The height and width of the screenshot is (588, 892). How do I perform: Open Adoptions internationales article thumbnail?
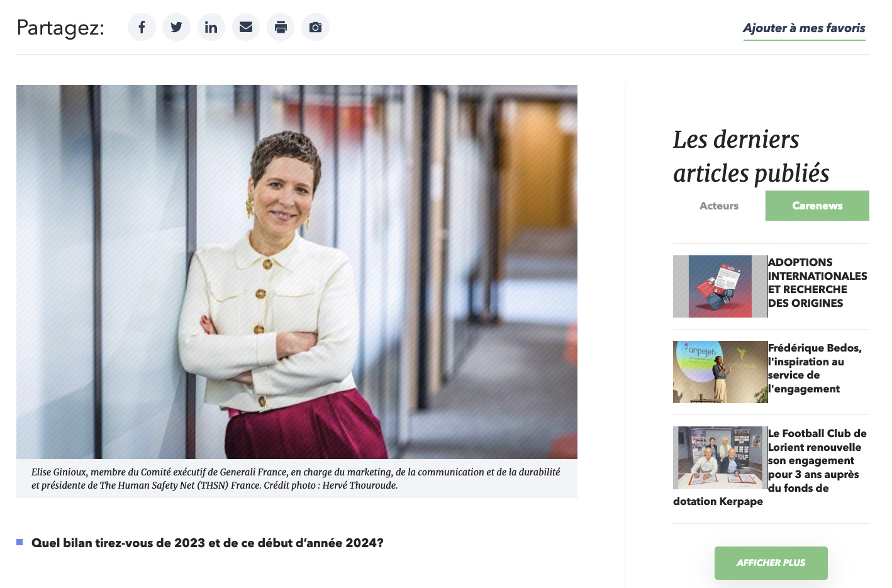(x=720, y=286)
